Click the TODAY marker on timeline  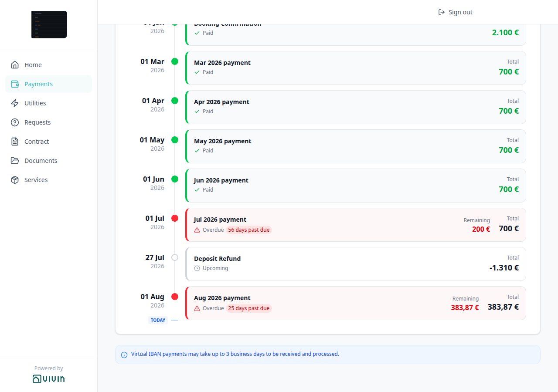click(158, 320)
